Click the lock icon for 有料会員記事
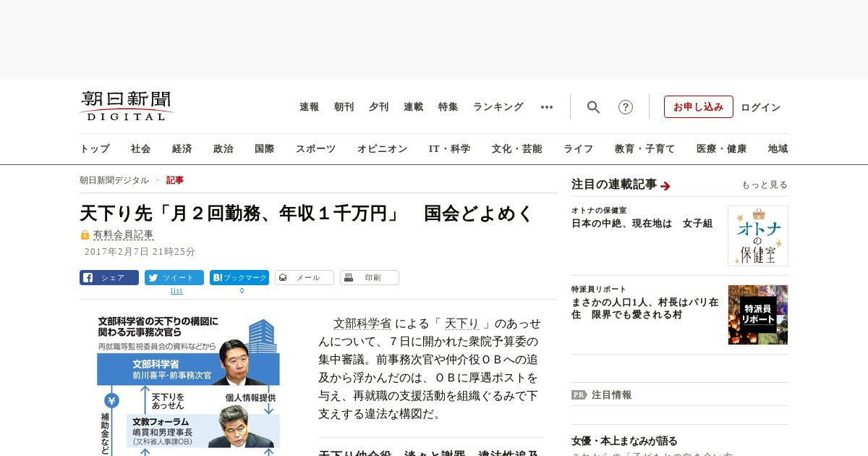This screenshot has width=868, height=456. click(x=85, y=235)
